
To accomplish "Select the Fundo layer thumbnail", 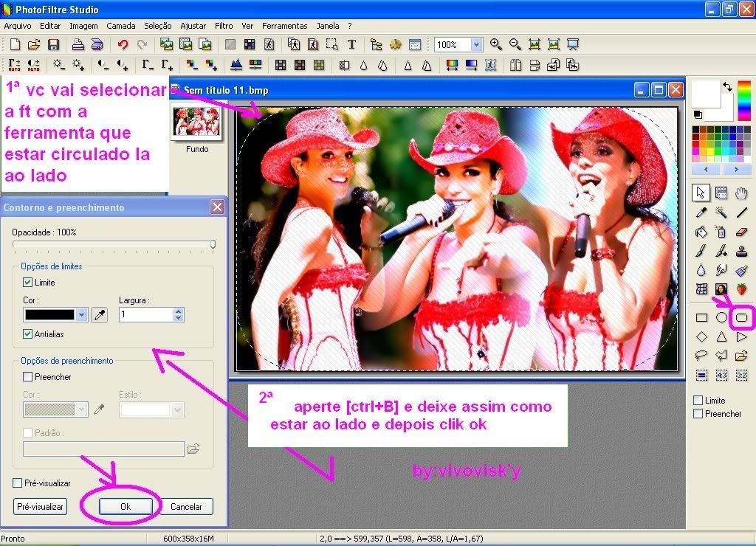I will (x=196, y=122).
